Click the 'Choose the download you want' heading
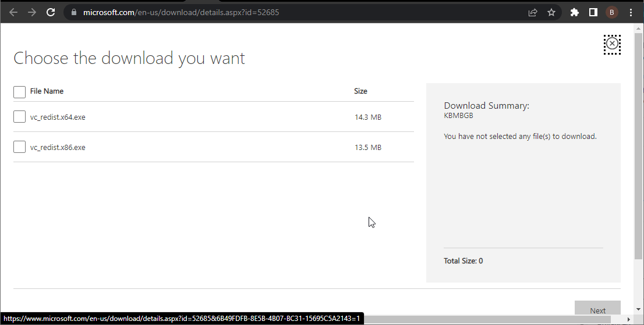 129,58
